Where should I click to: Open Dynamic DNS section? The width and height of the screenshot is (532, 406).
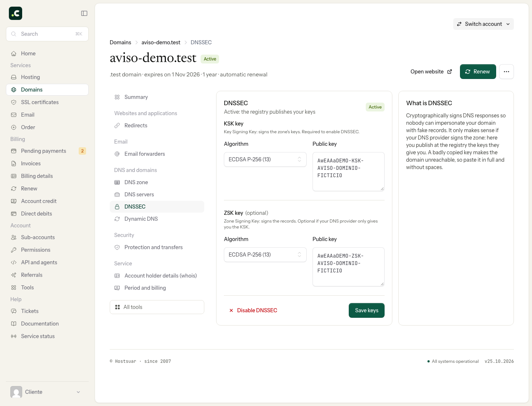(157, 219)
